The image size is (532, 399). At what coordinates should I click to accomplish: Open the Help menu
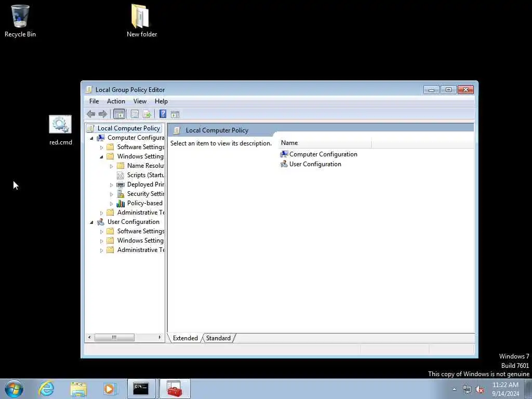pos(161,101)
